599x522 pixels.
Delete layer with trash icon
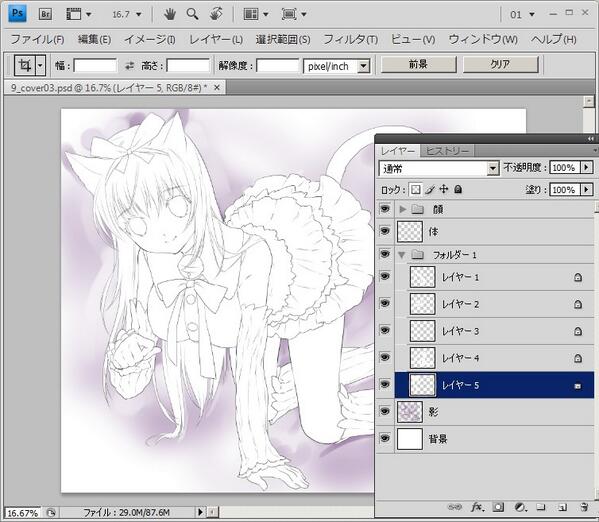584,507
